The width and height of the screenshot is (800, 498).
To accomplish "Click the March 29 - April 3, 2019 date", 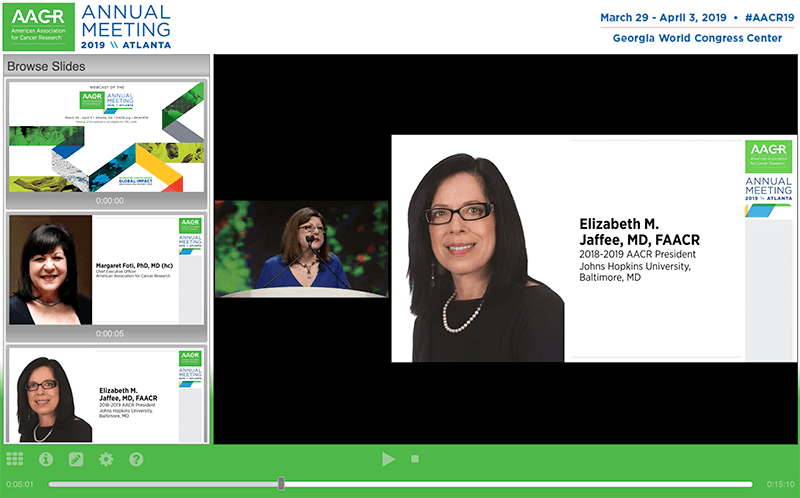I will point(663,17).
